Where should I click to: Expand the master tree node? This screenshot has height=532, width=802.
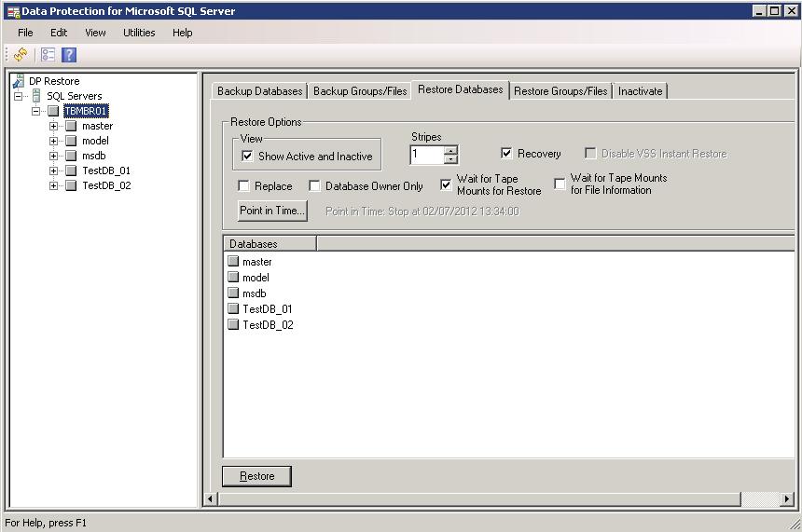(x=54, y=126)
